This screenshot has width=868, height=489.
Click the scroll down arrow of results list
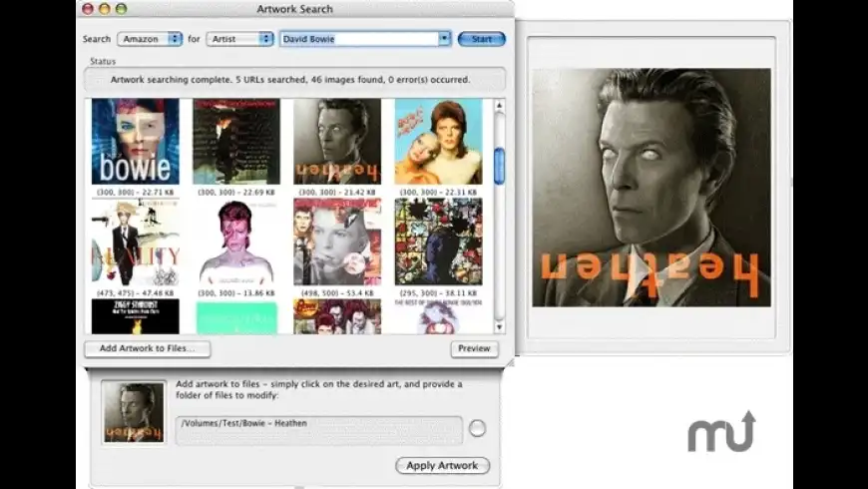click(x=499, y=327)
